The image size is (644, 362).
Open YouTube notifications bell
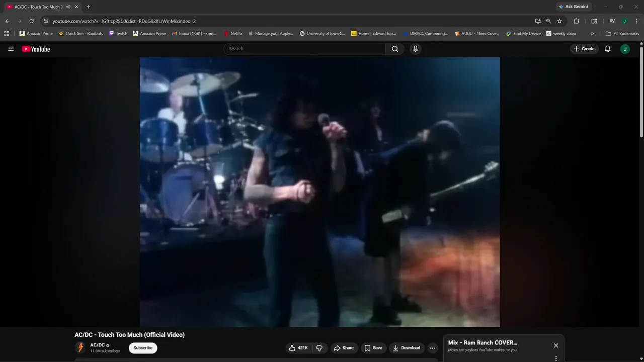(608, 49)
